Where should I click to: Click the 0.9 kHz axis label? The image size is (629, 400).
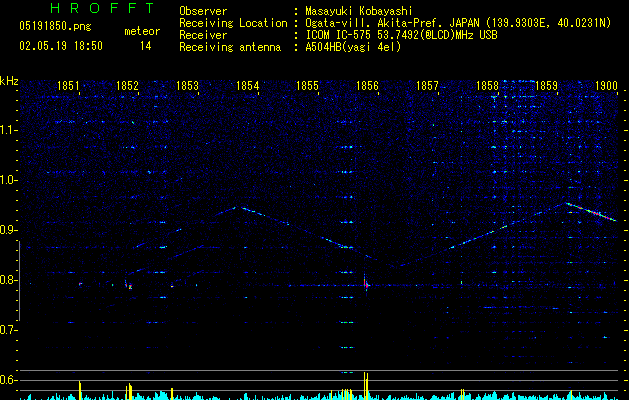pos(8,230)
